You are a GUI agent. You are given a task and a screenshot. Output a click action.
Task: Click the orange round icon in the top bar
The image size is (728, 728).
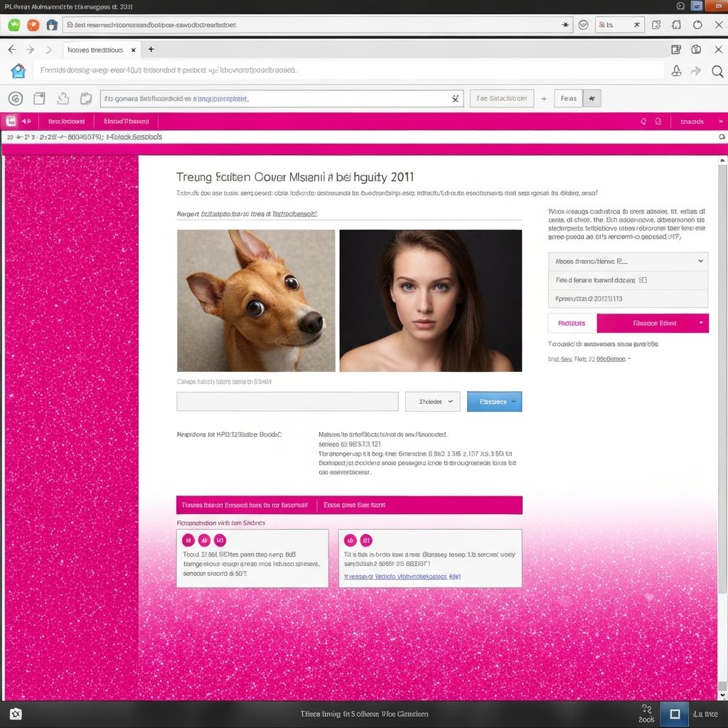coord(33,25)
